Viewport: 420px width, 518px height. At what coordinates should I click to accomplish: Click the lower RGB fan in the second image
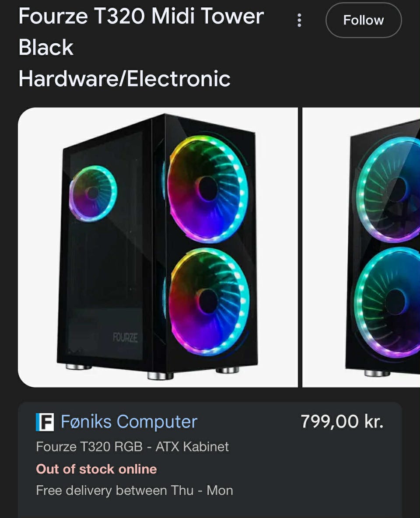point(387,302)
